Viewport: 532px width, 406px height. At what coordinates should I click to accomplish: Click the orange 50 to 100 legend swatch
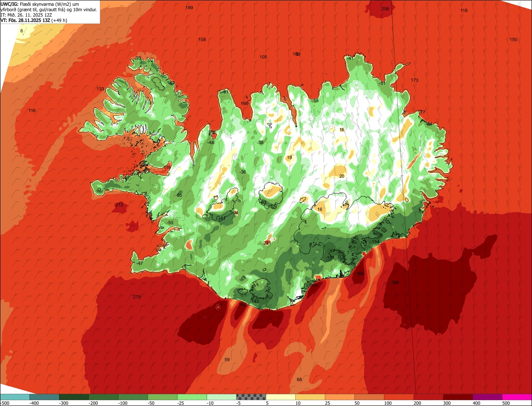click(369, 397)
